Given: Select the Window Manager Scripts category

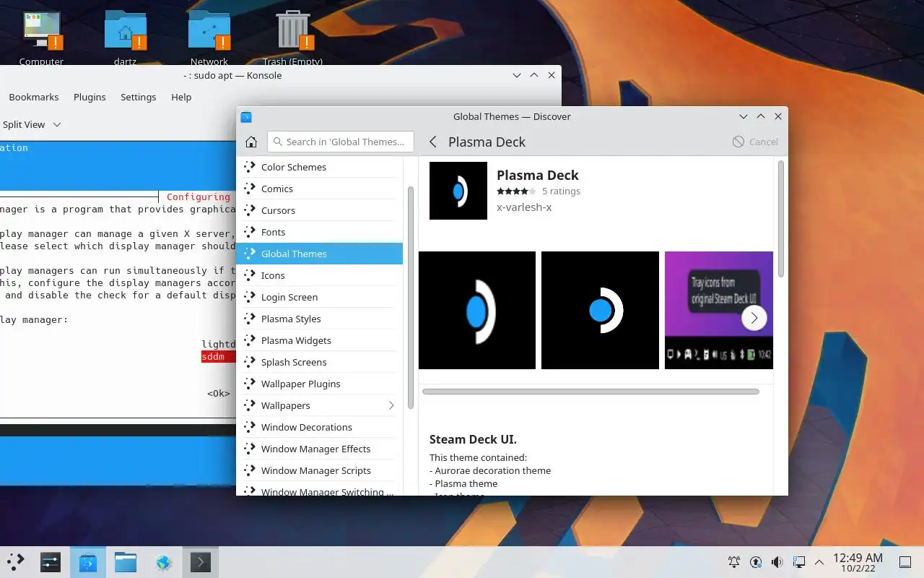Looking at the screenshot, I should tap(320, 470).
